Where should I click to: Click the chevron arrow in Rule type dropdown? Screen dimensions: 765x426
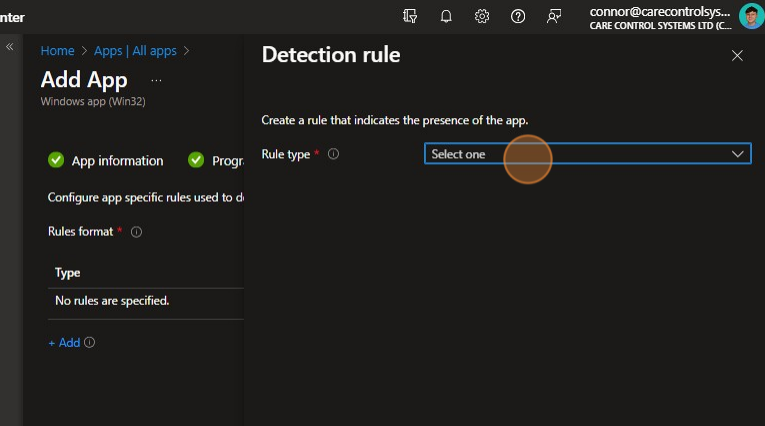coord(738,154)
